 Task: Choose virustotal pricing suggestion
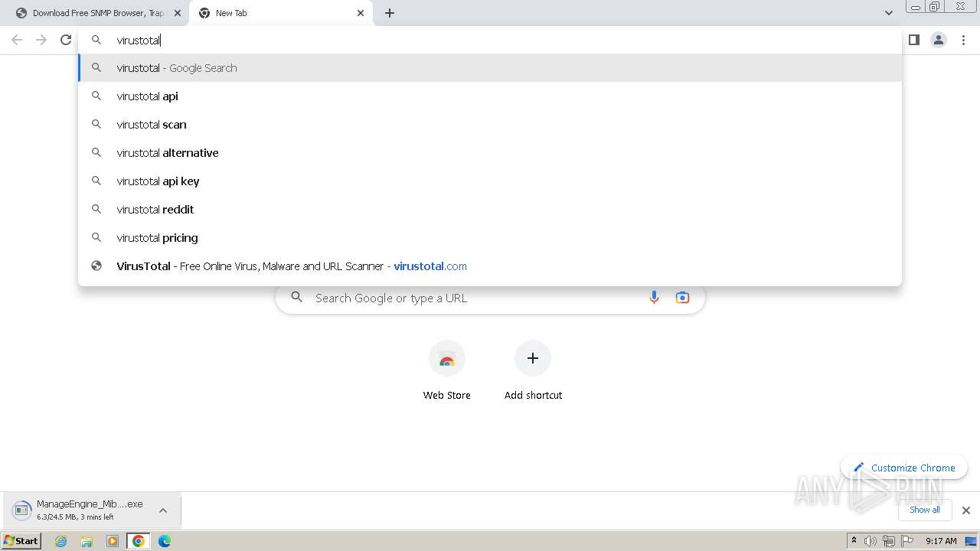coord(490,238)
